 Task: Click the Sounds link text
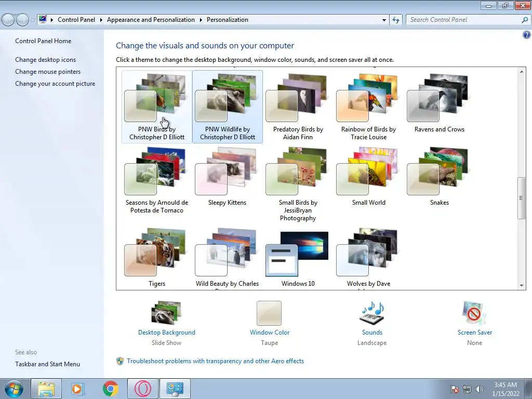click(372, 332)
